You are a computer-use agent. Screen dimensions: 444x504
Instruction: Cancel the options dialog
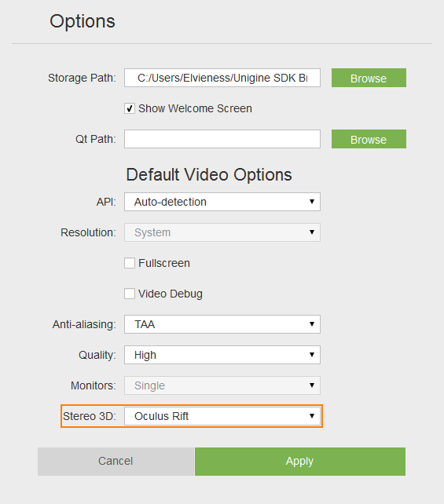tap(116, 462)
